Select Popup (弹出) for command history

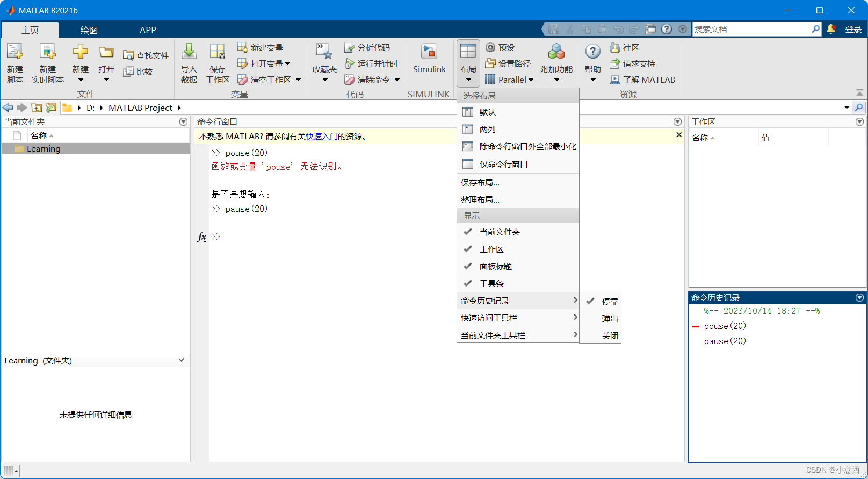[601, 318]
